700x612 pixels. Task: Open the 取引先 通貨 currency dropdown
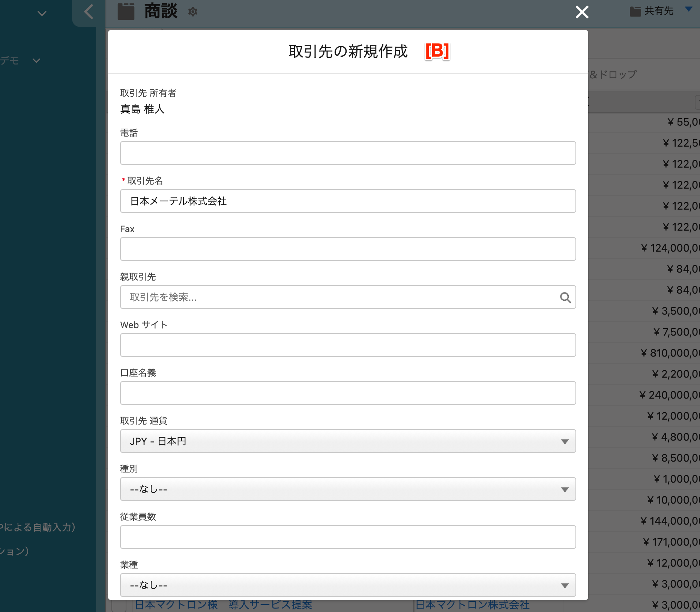[348, 441]
